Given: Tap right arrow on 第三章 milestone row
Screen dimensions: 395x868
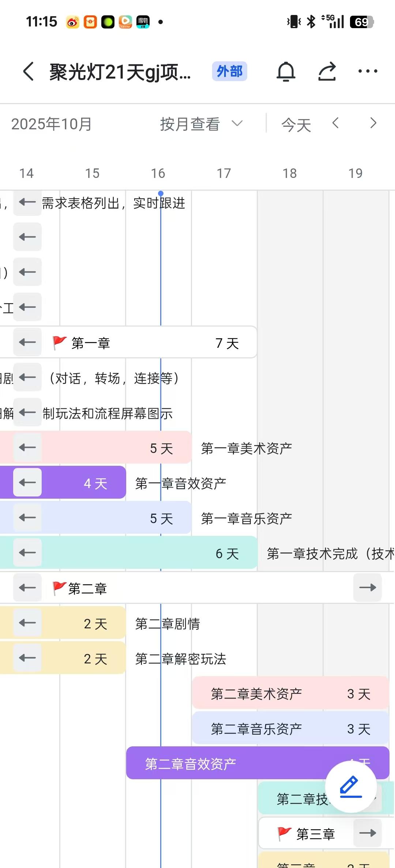Looking at the screenshot, I should [x=367, y=833].
